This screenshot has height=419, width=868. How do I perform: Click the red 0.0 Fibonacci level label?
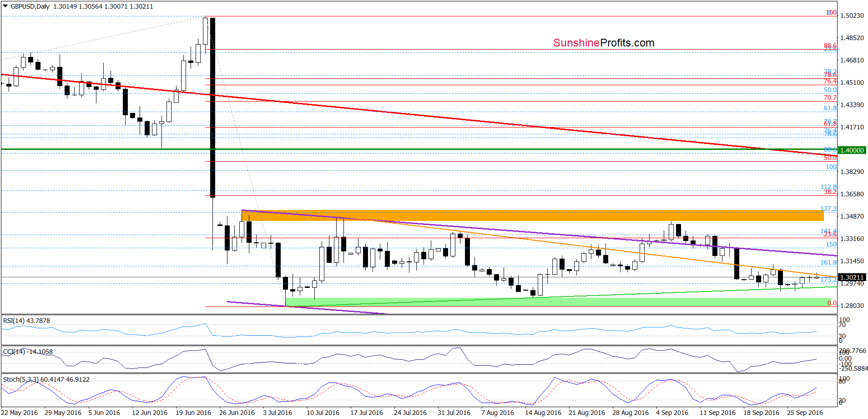pyautogui.click(x=832, y=303)
